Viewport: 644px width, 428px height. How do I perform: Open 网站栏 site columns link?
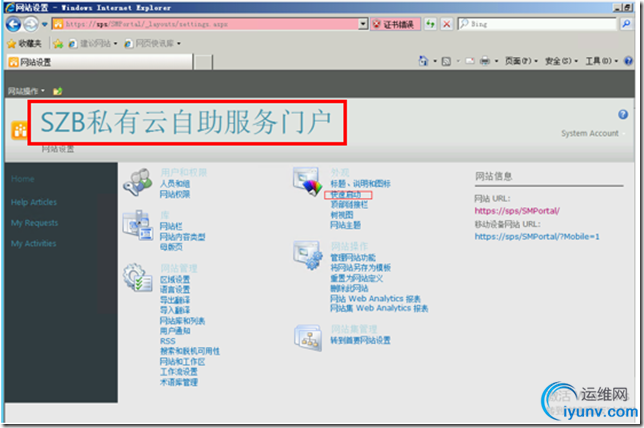click(171, 226)
